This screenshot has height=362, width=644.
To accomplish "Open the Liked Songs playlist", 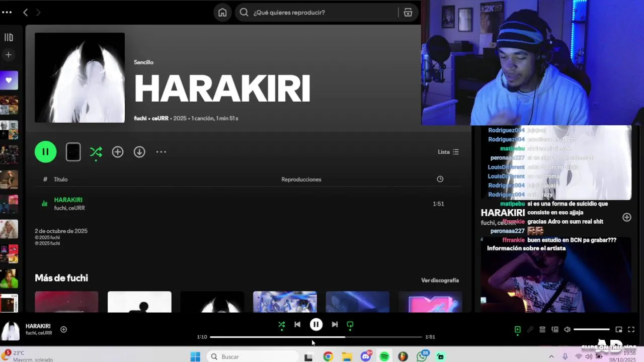I will 9,80.
